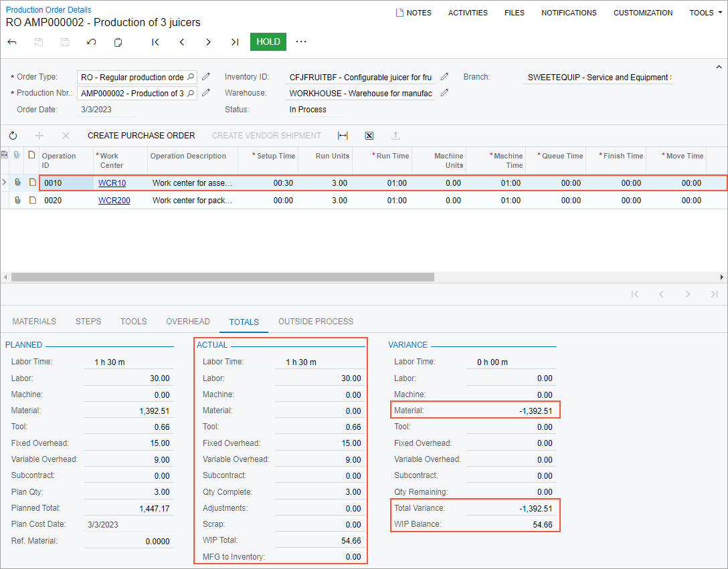Screen dimensions: 728x569
Task: Edit Inventory ID with pencil icon
Action: (x=444, y=77)
